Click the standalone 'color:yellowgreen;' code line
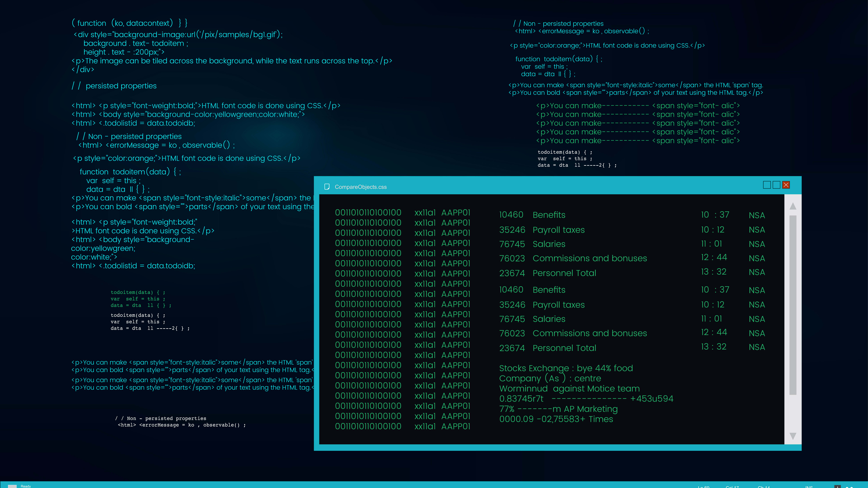868x488 pixels. coord(103,249)
